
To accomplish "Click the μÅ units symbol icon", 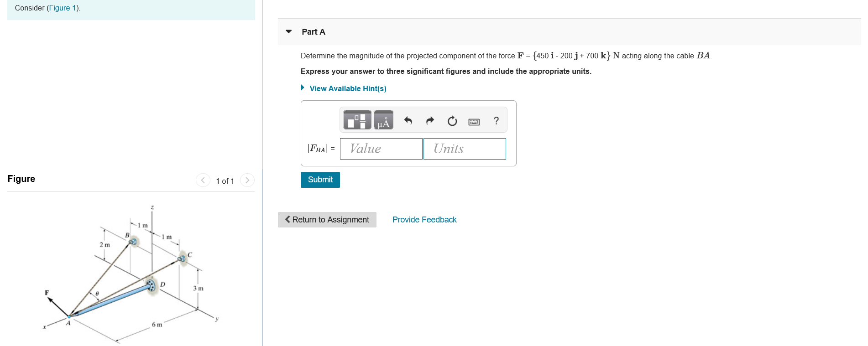I will [x=382, y=120].
